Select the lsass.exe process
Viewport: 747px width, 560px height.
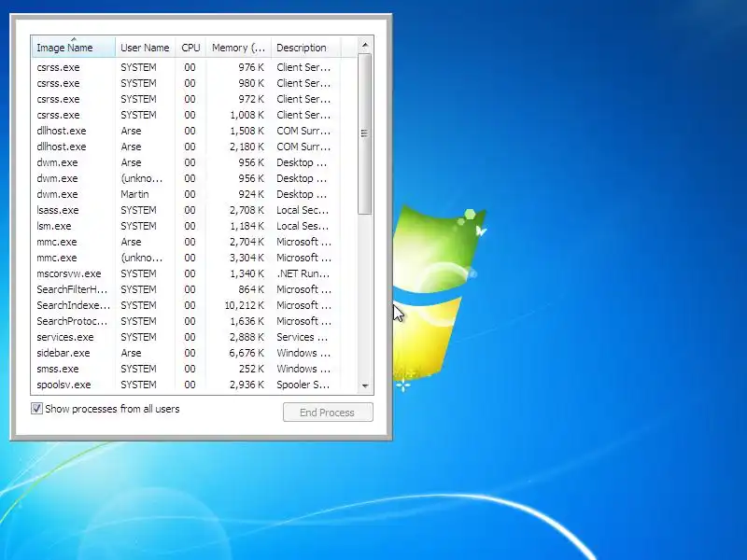[x=194, y=210]
